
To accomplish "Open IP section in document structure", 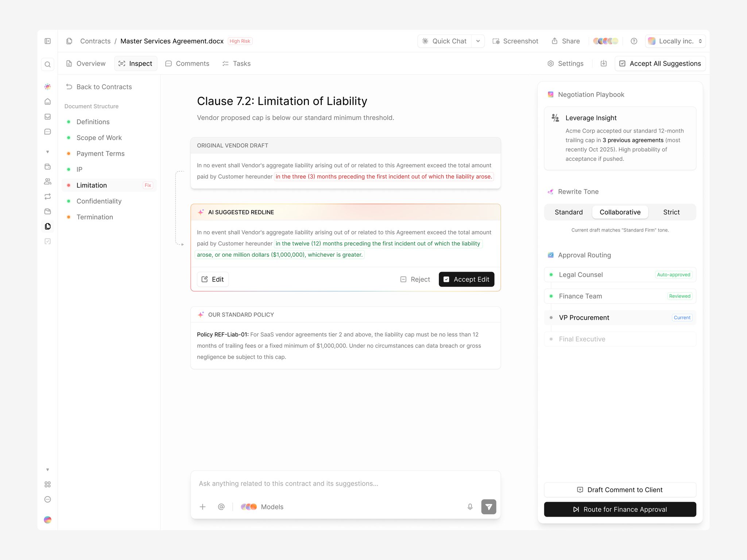I will tap(109, 170).
